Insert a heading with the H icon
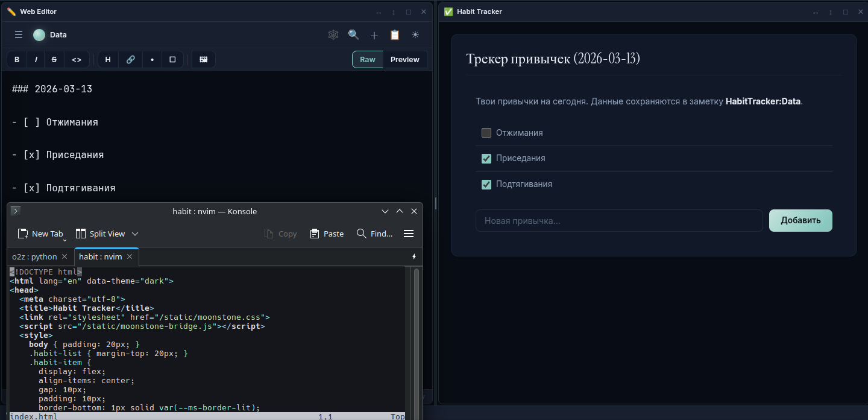This screenshot has width=868, height=420. pyautogui.click(x=108, y=59)
